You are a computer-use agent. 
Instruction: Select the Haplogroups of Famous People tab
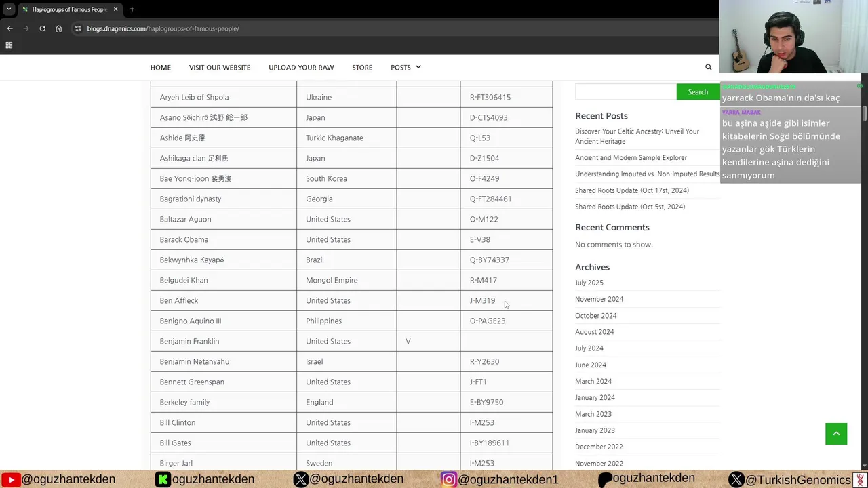click(x=70, y=9)
